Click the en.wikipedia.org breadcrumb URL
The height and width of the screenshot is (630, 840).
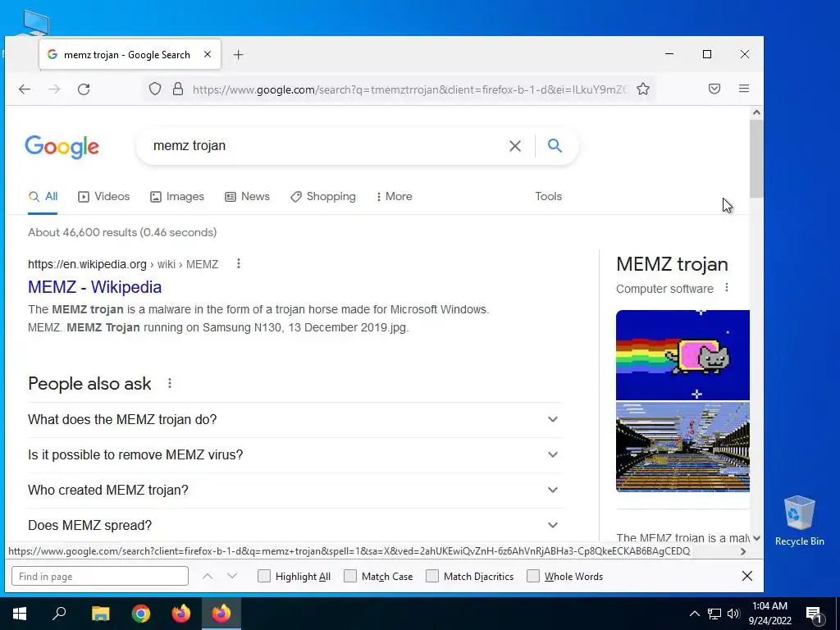[x=87, y=264]
